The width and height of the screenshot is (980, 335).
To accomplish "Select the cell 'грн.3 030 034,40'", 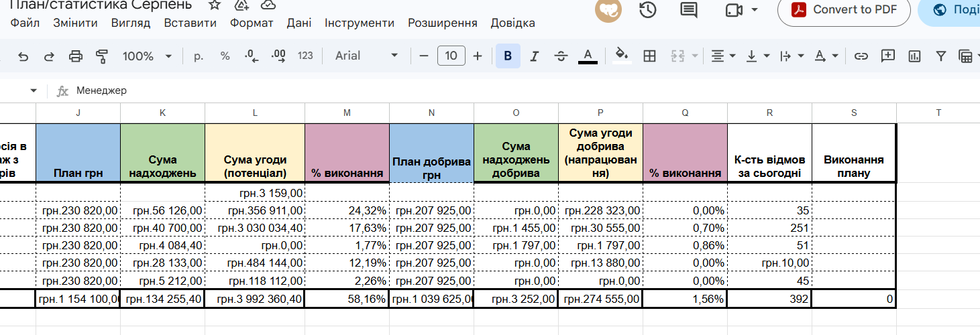I will pyautogui.click(x=255, y=228).
